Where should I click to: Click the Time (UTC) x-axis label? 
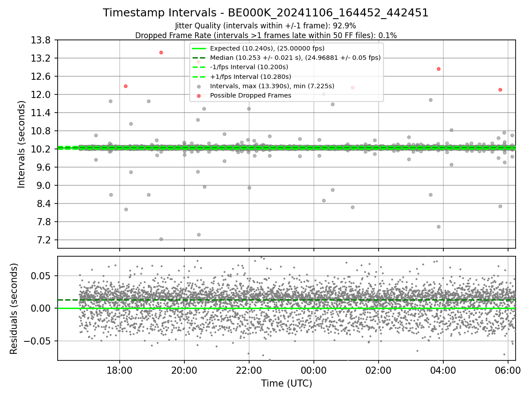(286, 383)
